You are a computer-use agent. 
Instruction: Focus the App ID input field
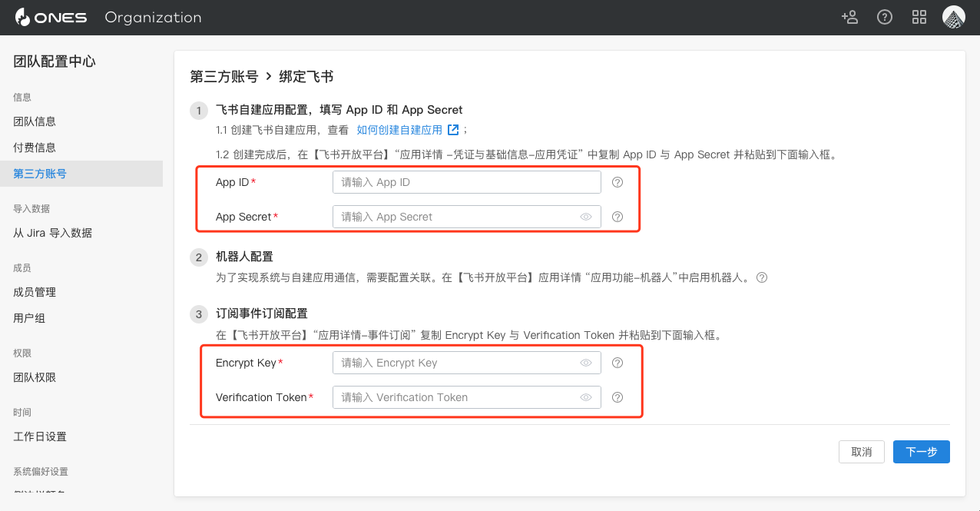(x=466, y=182)
